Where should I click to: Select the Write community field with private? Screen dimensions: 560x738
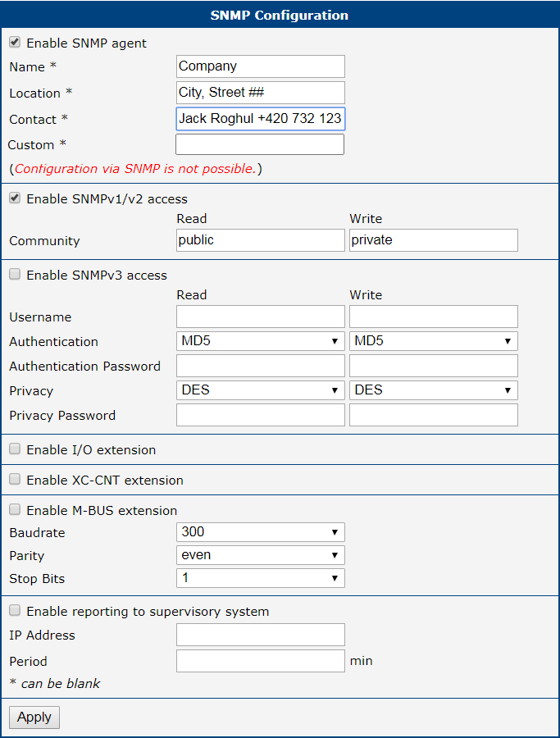[434, 240]
